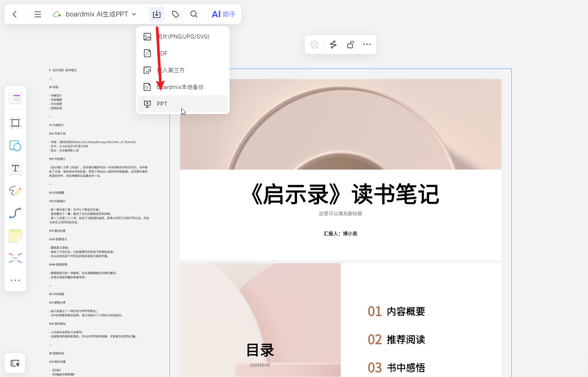Click the markdown notes text block
Screen dimensions: 588x377
tap(99, 223)
